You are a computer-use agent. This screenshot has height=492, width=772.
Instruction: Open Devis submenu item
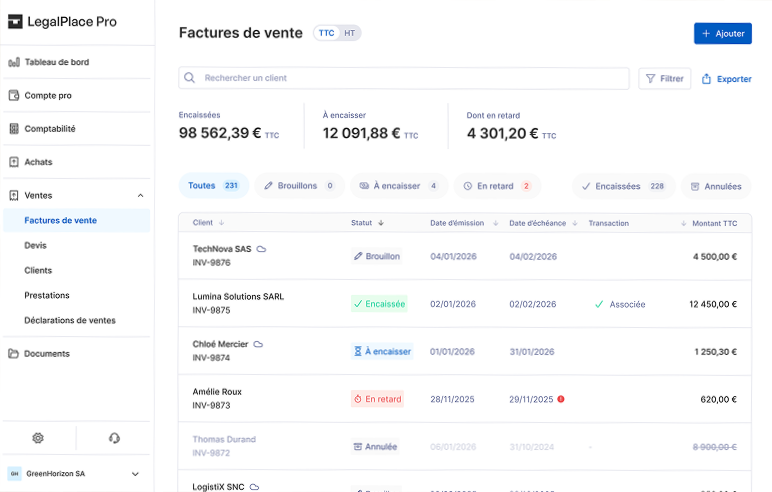pos(35,245)
